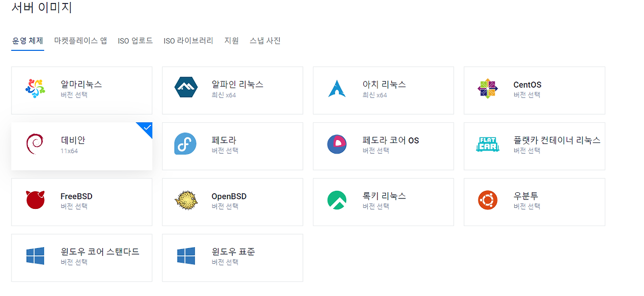Pick the Fedora CoreOS round icon
Image resolution: width=644 pixels, height=296 pixels.
coord(337,144)
